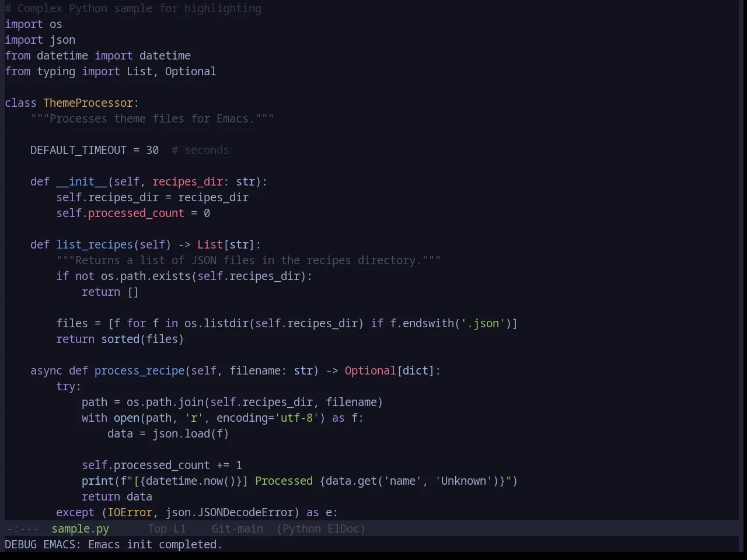
Task: Click the 'try:' keyword line
Action: click(69, 386)
